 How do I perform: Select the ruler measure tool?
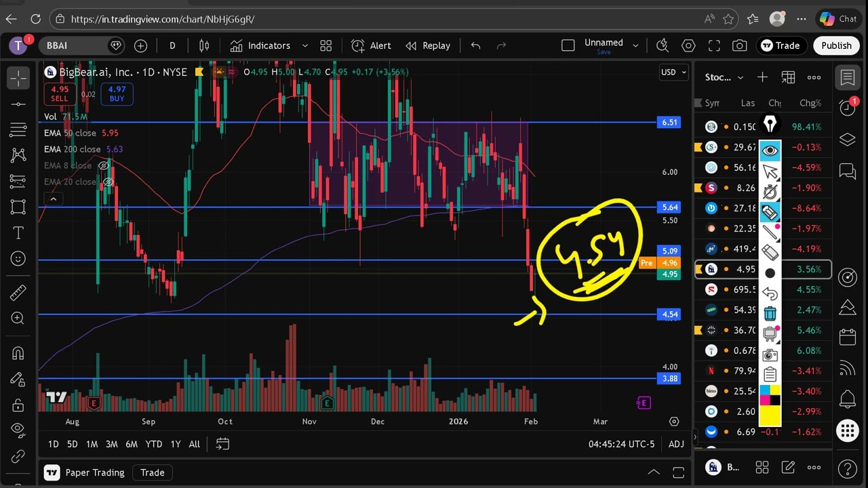click(x=18, y=292)
